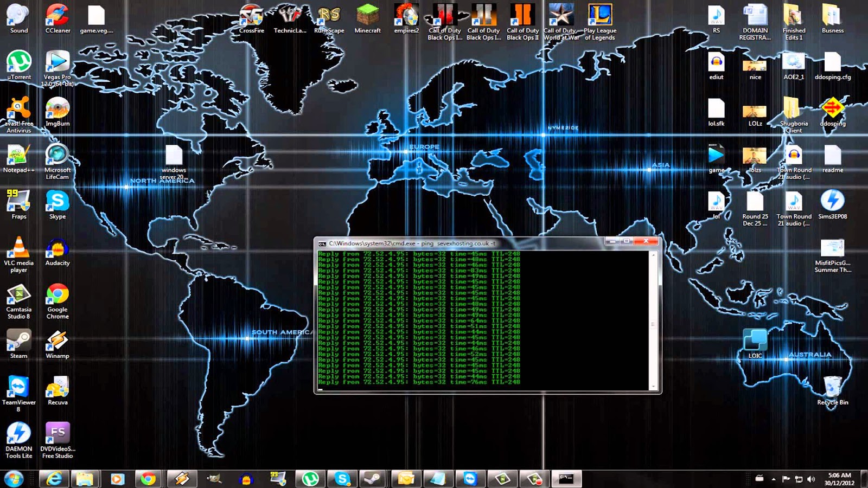Open Steam from the taskbar
The image size is (868, 488).
coord(373,478)
